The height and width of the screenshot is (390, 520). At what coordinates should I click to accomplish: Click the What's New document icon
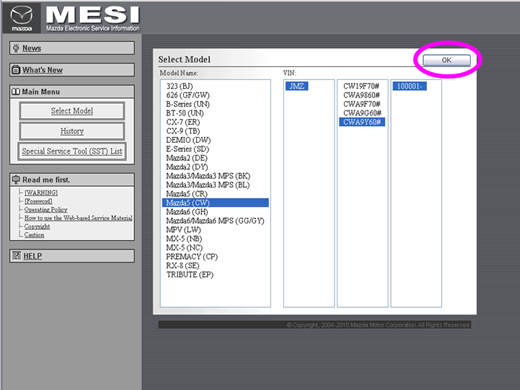click(16, 70)
